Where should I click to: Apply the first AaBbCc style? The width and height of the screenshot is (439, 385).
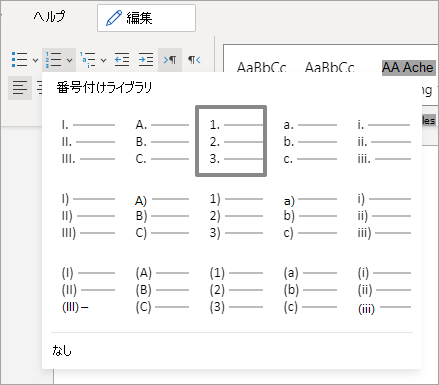261,67
